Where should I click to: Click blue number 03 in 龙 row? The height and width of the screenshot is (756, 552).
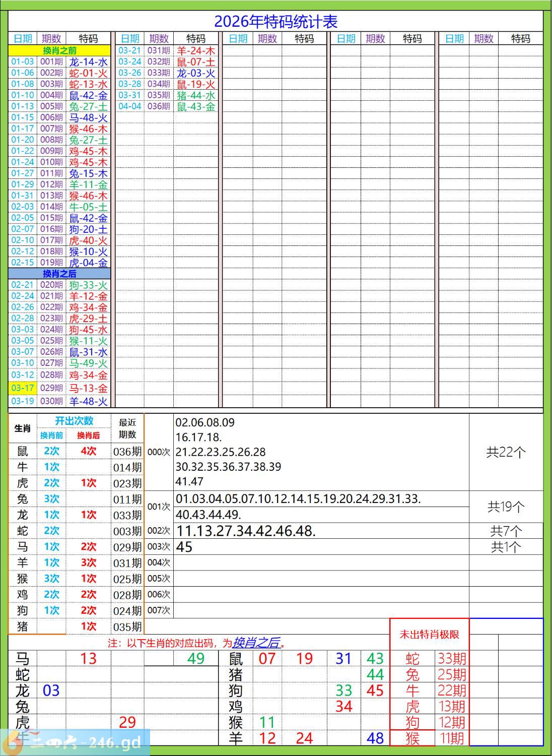click(51, 690)
